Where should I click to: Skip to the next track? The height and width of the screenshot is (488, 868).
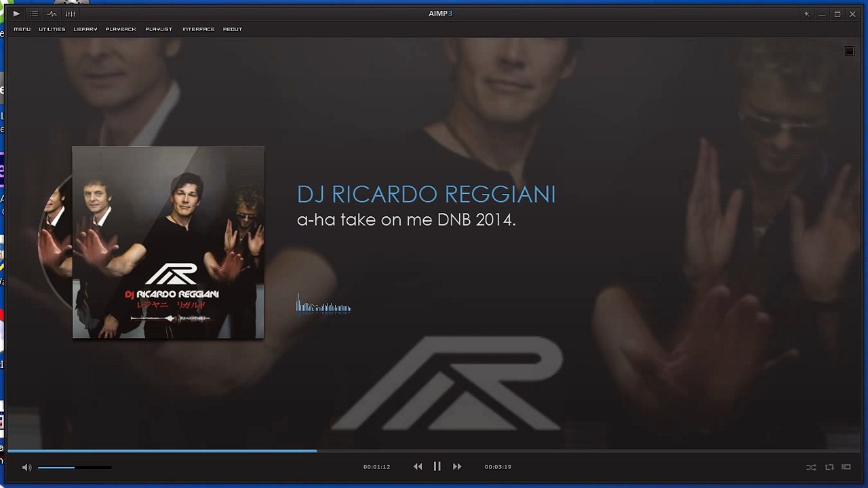click(x=457, y=466)
